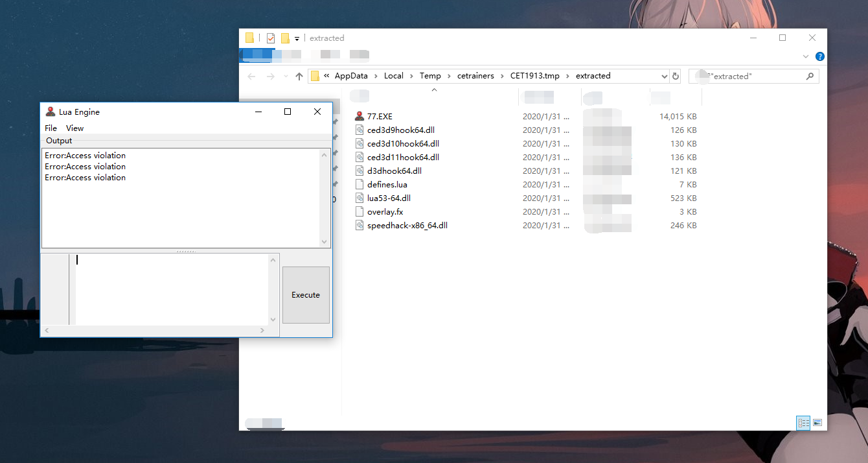Click the speedhack-x86_64.dll file icon

360,225
